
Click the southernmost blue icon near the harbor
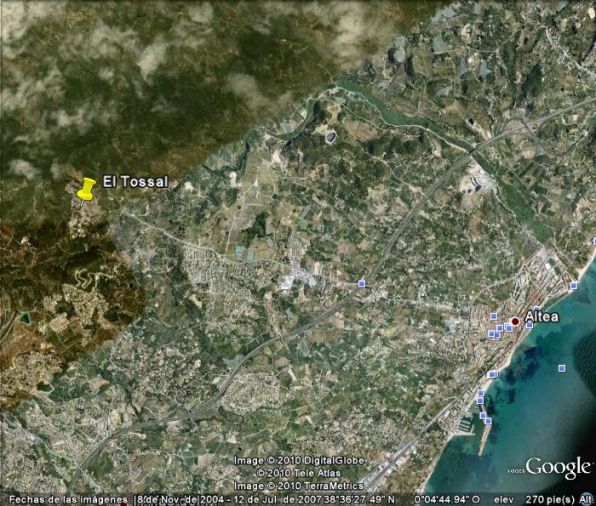pos(488,420)
